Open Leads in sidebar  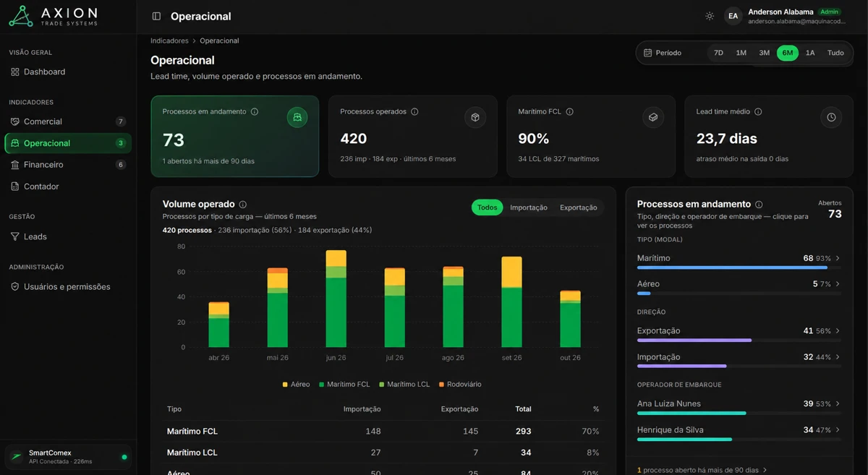click(x=68, y=236)
